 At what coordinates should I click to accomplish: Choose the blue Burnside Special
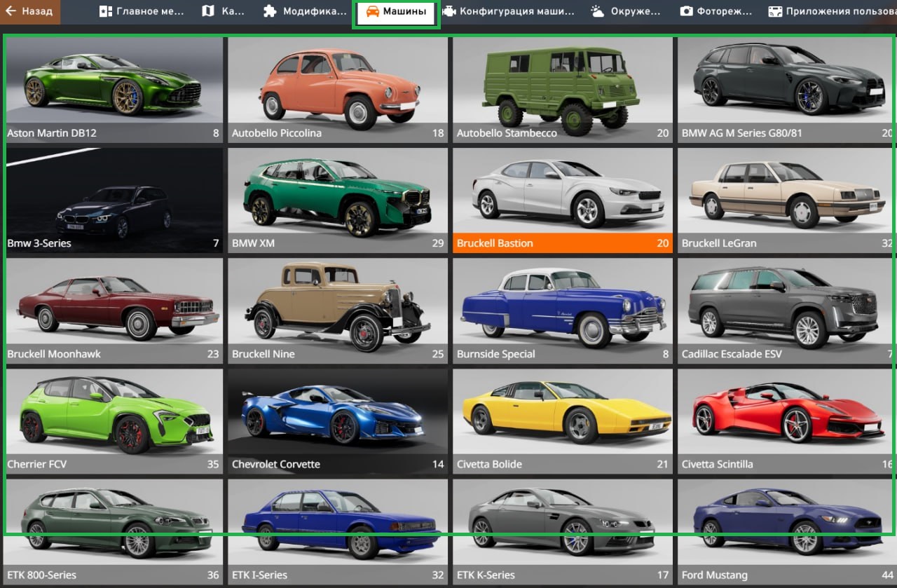pos(563,311)
